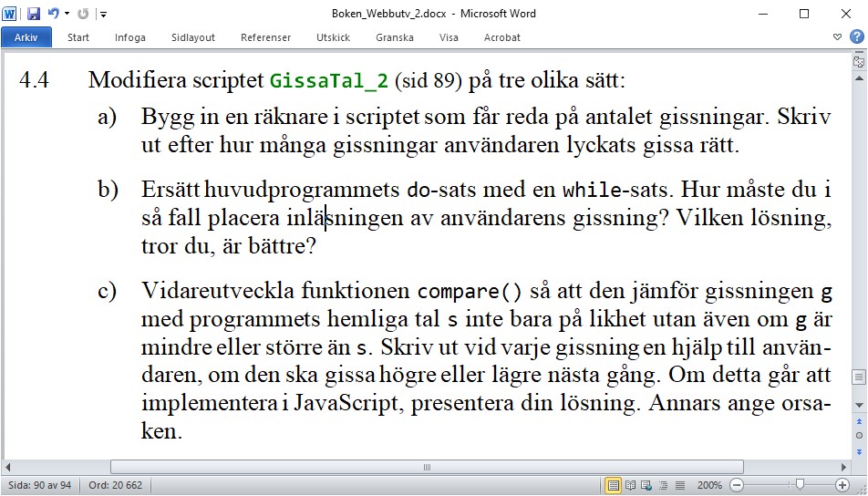The image size is (868, 496).
Task: Click the Select Browse Object circle button
Action: tap(858, 437)
